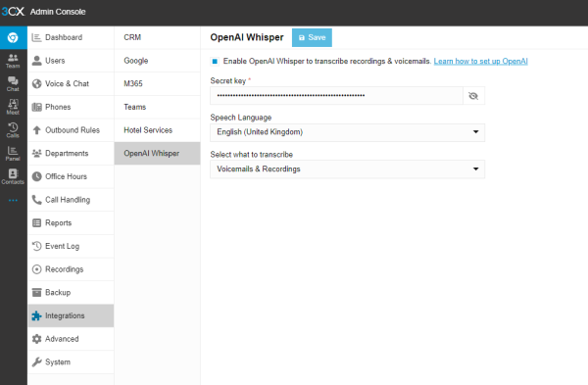Open the Select what to transcribe dropdown
588x385 pixels.
click(347, 169)
